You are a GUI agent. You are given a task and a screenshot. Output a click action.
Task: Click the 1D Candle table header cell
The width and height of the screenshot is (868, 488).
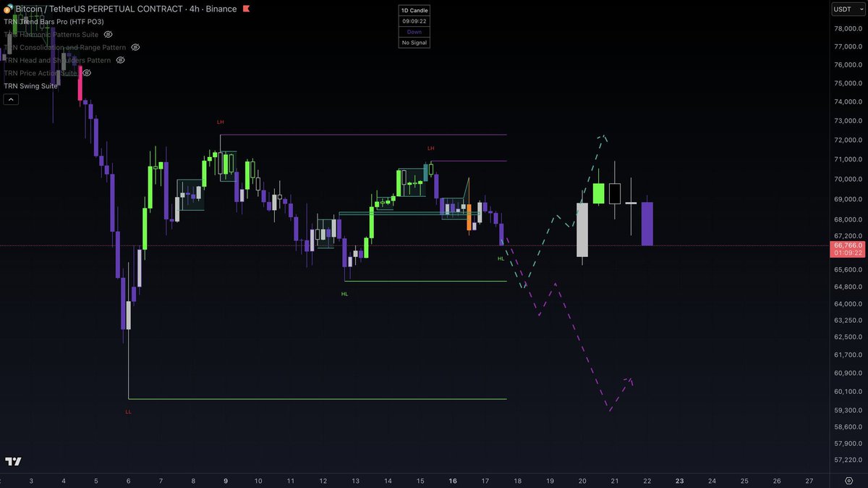pos(414,10)
